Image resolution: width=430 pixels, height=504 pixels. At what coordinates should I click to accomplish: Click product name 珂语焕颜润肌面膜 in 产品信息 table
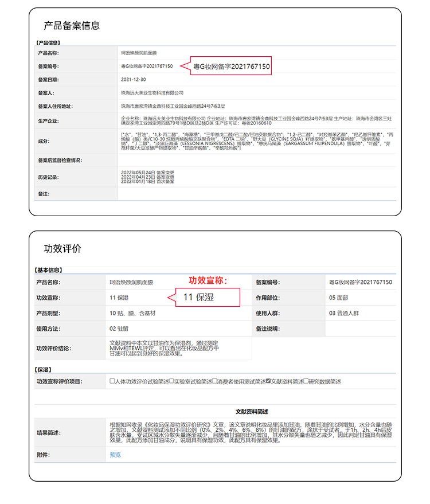pos(139,53)
